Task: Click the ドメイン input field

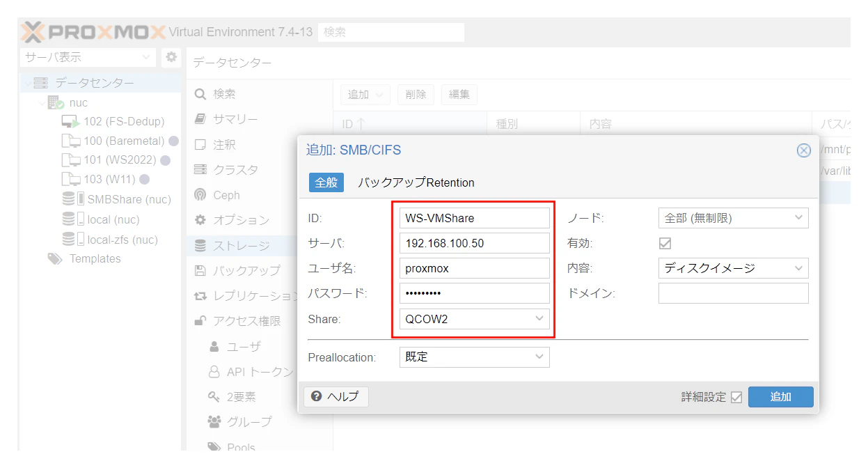Action: click(734, 293)
